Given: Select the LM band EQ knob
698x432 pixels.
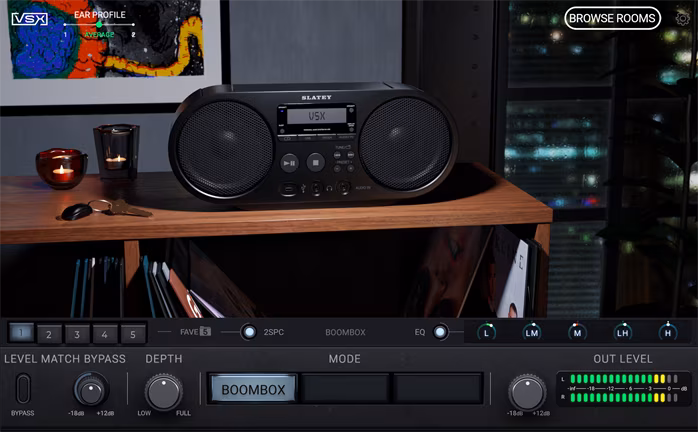Looking at the screenshot, I should tap(532, 332).
